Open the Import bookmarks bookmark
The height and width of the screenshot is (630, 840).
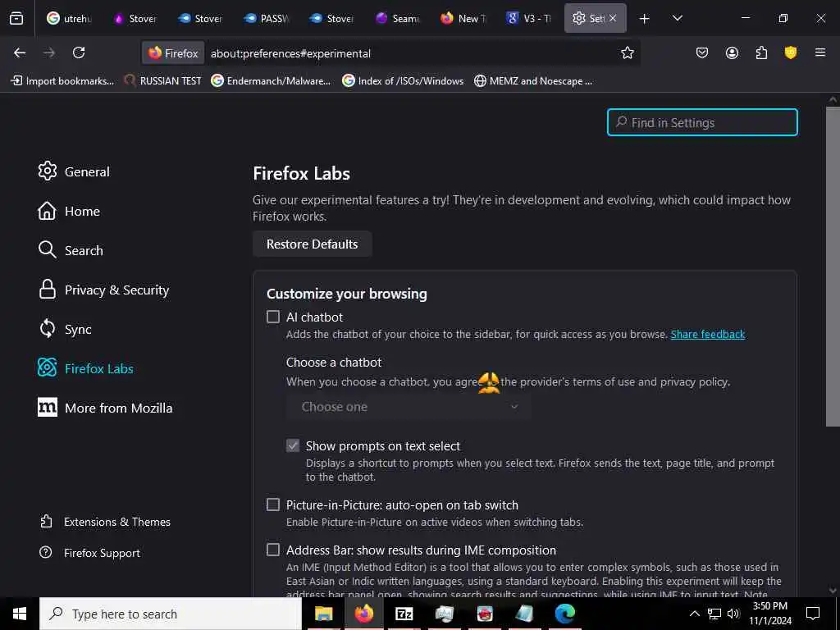point(62,81)
